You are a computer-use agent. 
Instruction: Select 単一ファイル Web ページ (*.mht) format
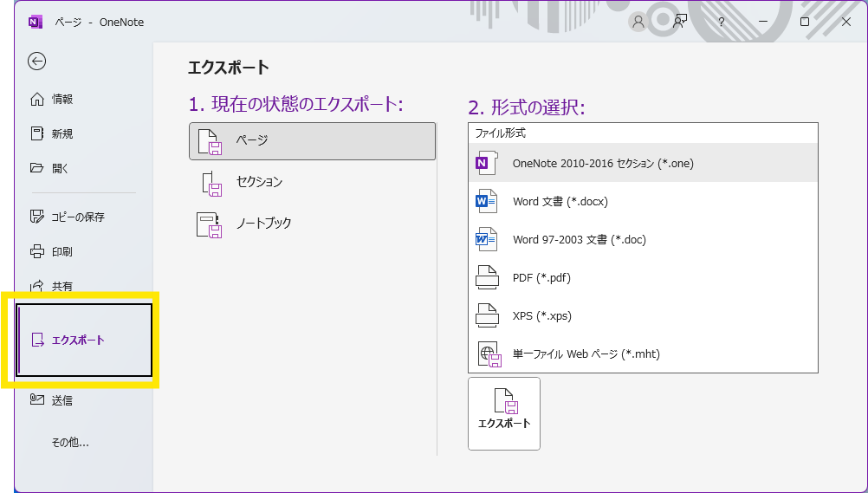point(643,354)
